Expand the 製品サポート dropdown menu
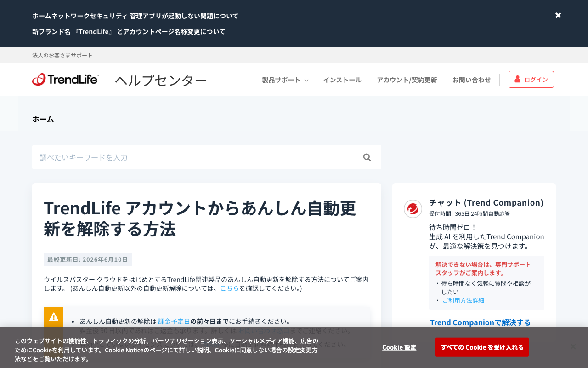The height and width of the screenshot is (368, 588). [285, 80]
